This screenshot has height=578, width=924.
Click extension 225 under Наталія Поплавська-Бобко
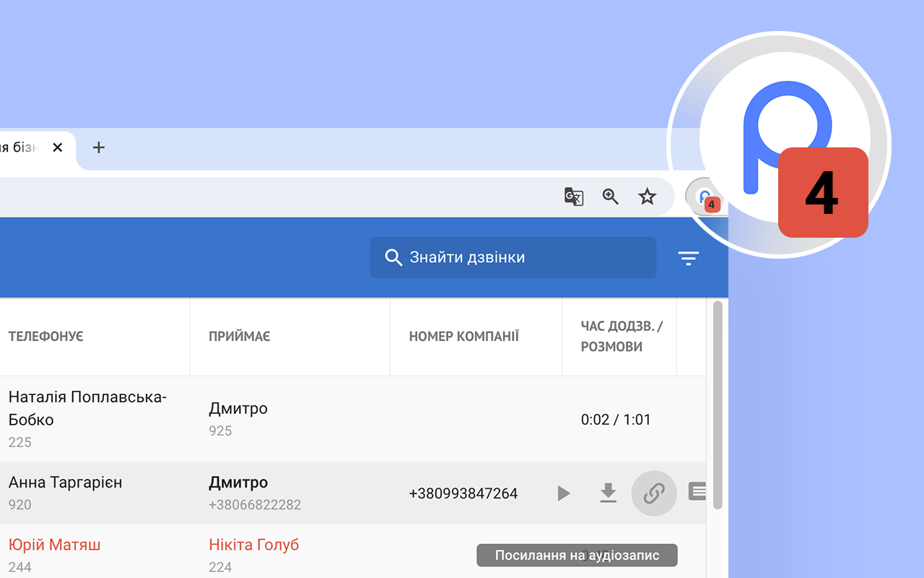coord(20,442)
